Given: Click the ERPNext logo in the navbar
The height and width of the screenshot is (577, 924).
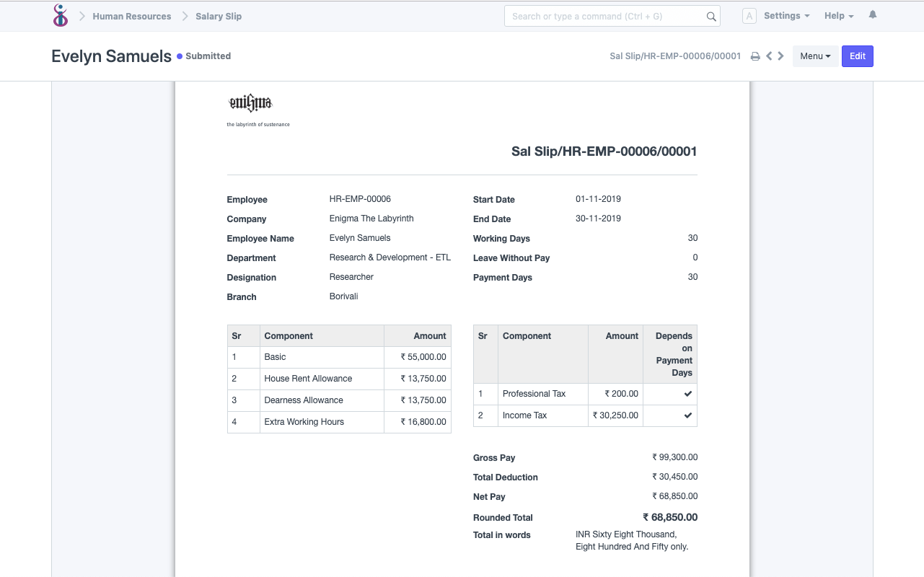Looking at the screenshot, I should tap(60, 15).
